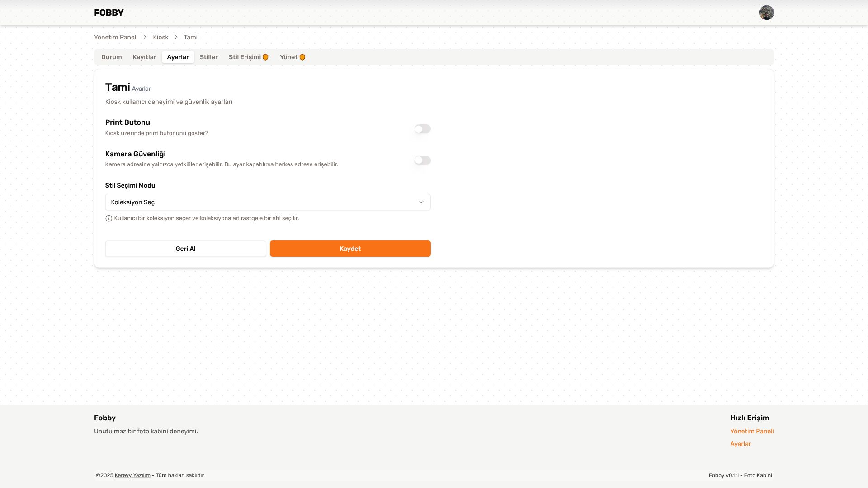Image resolution: width=868 pixels, height=488 pixels.
Task: Switch to the Durum tab
Action: tap(111, 57)
